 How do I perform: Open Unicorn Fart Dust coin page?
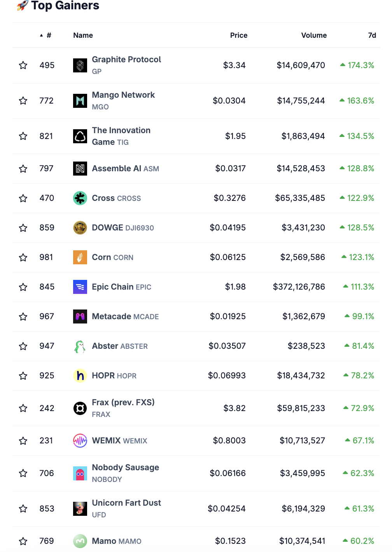(126, 503)
